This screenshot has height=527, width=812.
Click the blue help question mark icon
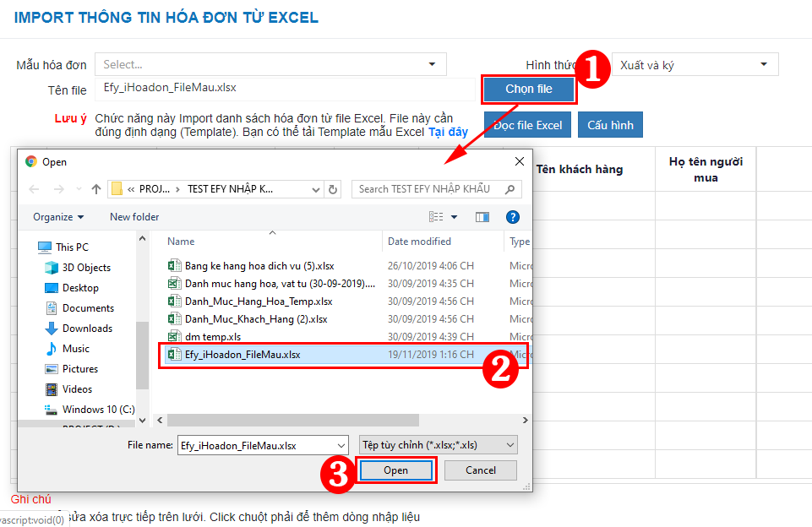[513, 217]
